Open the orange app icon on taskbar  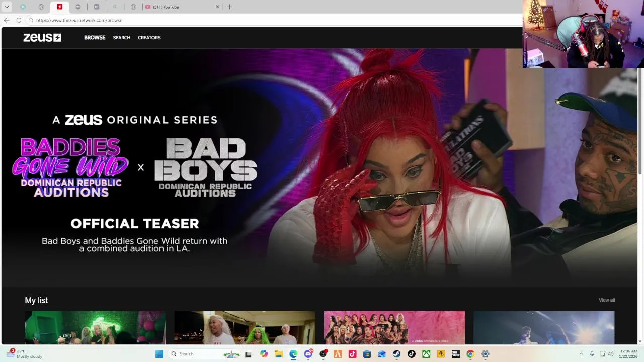pos(338,354)
